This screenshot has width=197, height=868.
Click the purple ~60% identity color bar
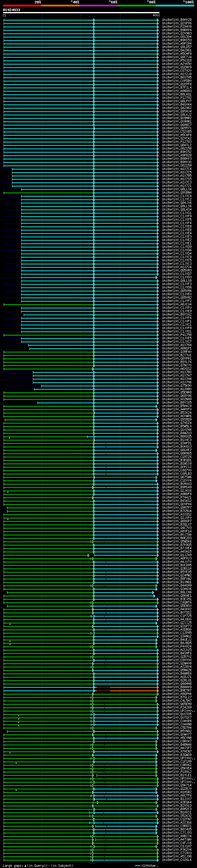(99, 6)
